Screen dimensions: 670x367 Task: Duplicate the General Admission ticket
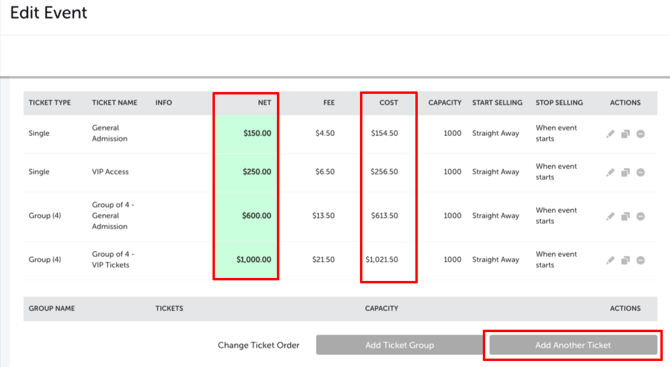(x=625, y=134)
